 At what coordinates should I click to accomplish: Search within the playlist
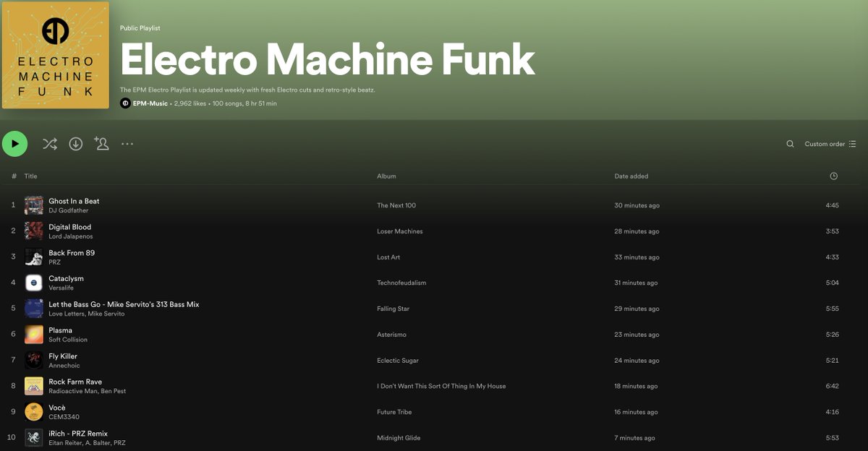[x=790, y=144]
